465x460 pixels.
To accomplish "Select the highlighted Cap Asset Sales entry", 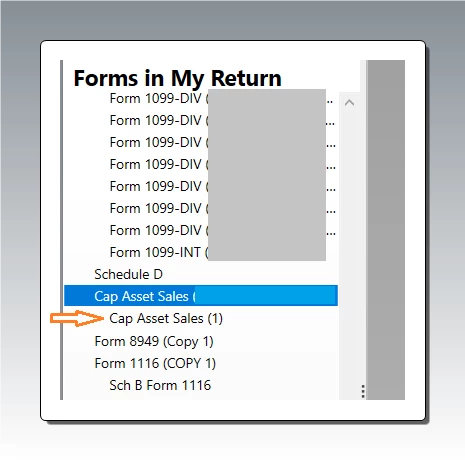I will 201,296.
